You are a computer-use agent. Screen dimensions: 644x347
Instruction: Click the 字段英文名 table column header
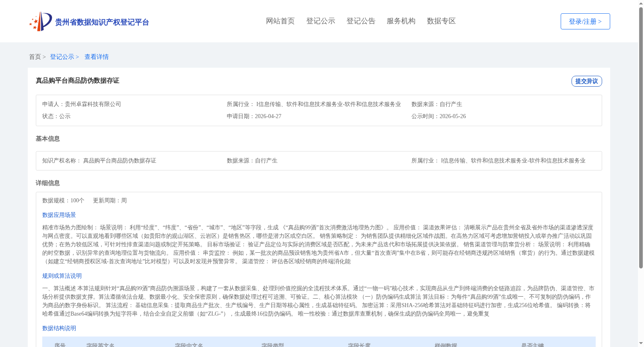[x=101, y=345]
